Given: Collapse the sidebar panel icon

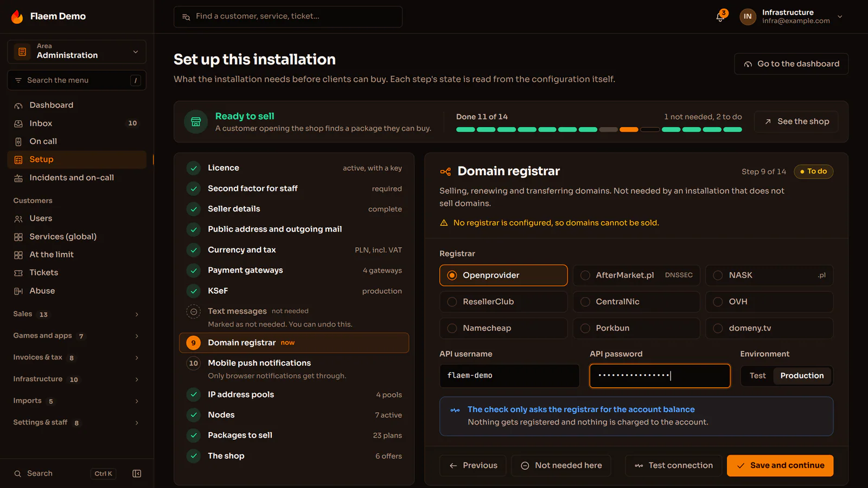Looking at the screenshot, I should pos(137,474).
